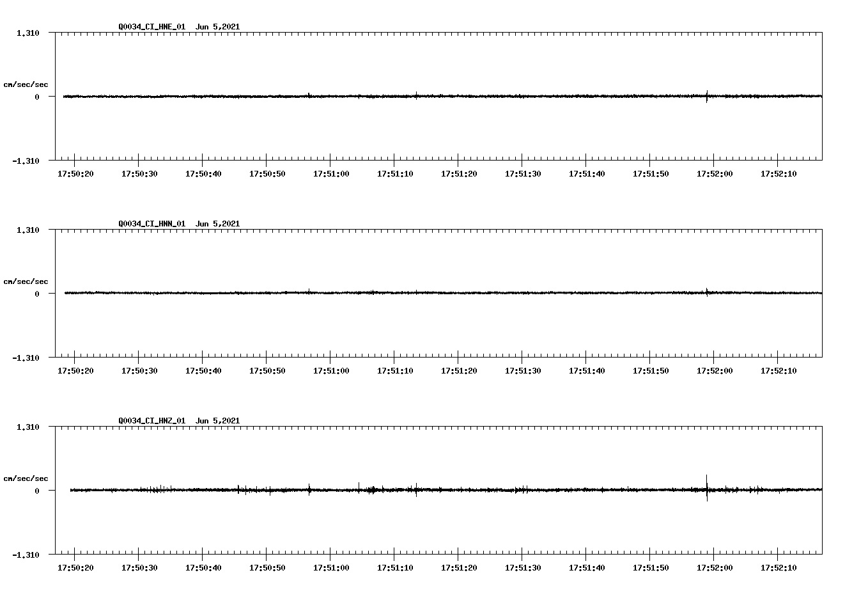The image size is (868, 591).
Task: Click the cm/sec/sec unit label on HNN plot
Action: (26, 281)
